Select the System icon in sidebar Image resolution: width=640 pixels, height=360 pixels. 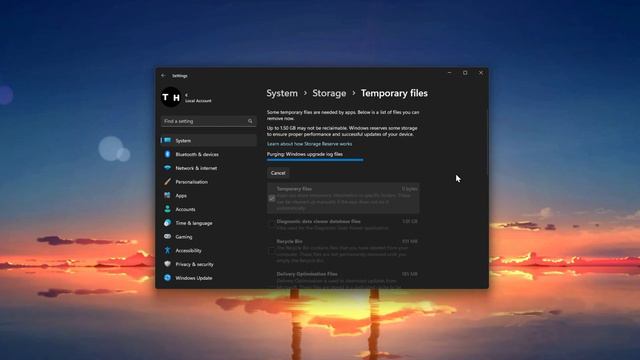coord(167,140)
